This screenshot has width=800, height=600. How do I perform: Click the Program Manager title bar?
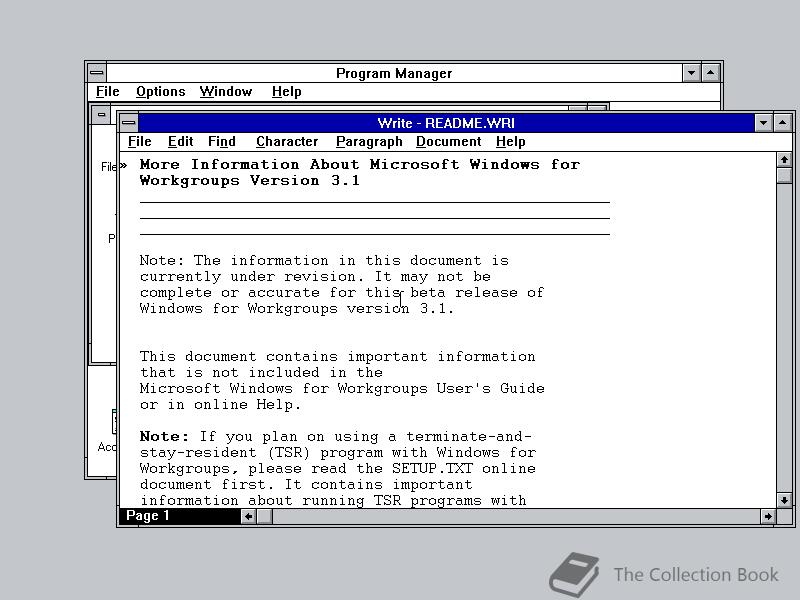[394, 73]
